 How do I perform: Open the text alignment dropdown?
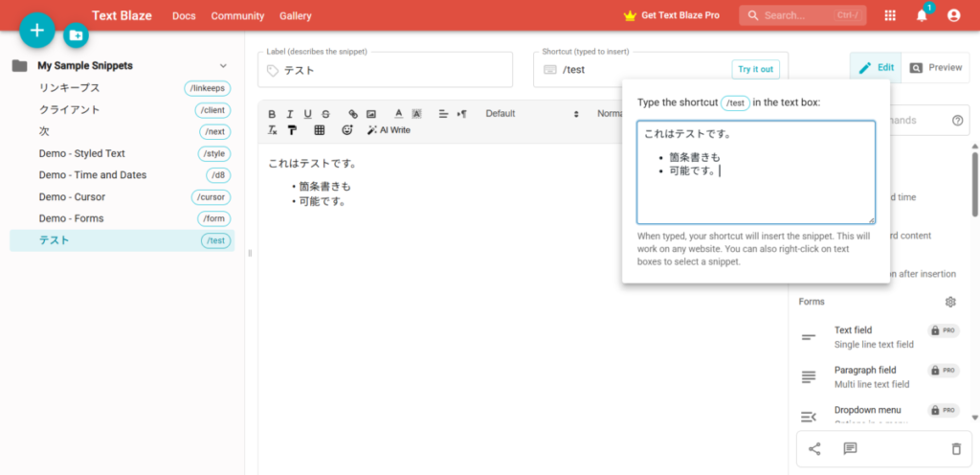pos(443,114)
